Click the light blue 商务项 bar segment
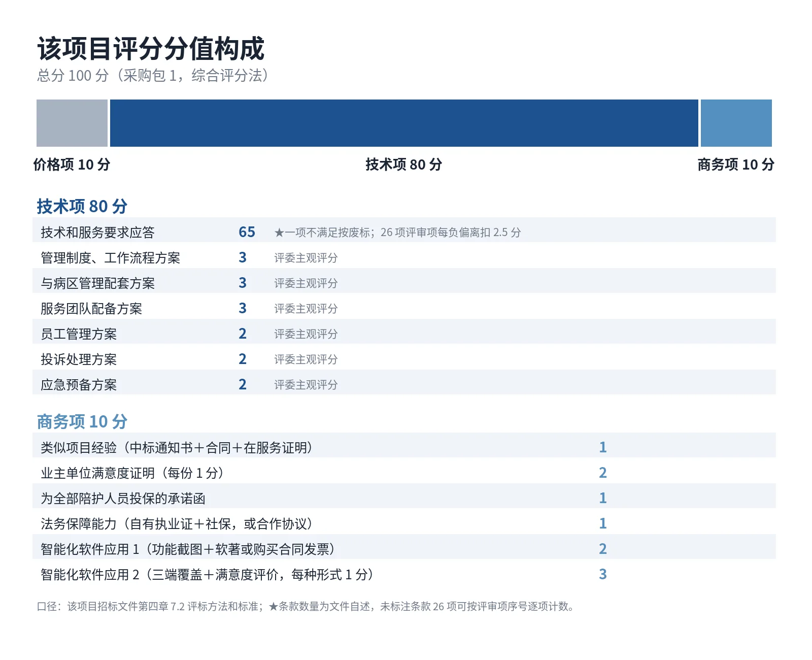Screen dimensions: 812x660 [x=736, y=123]
